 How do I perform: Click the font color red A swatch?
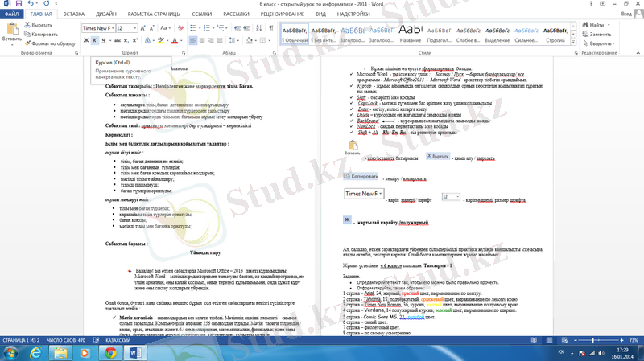(x=174, y=40)
